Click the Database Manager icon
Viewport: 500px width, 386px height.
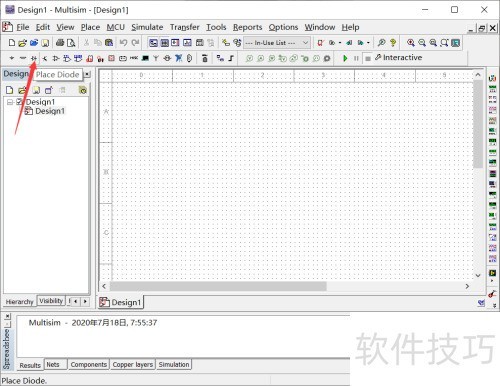237,43
